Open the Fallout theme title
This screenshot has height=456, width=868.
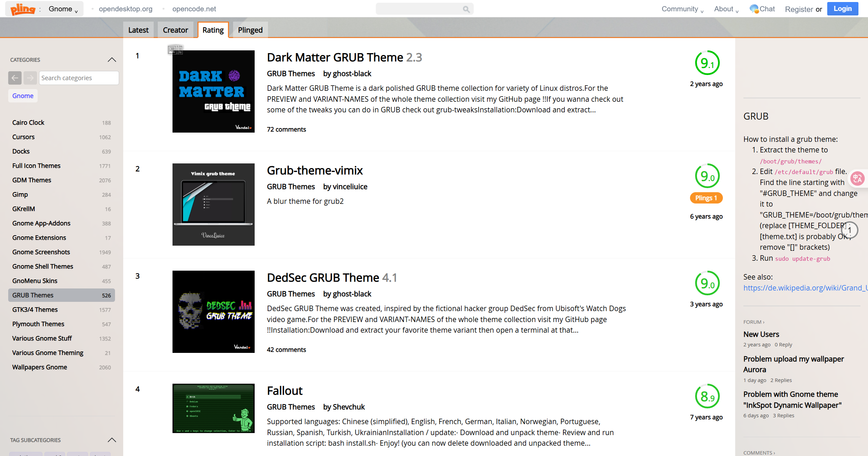click(285, 391)
